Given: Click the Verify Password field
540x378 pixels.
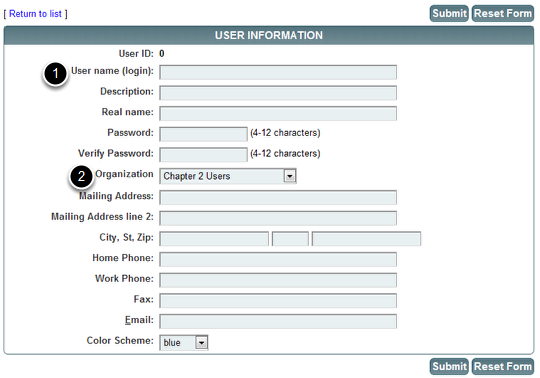Looking at the screenshot, I should [203, 155].
